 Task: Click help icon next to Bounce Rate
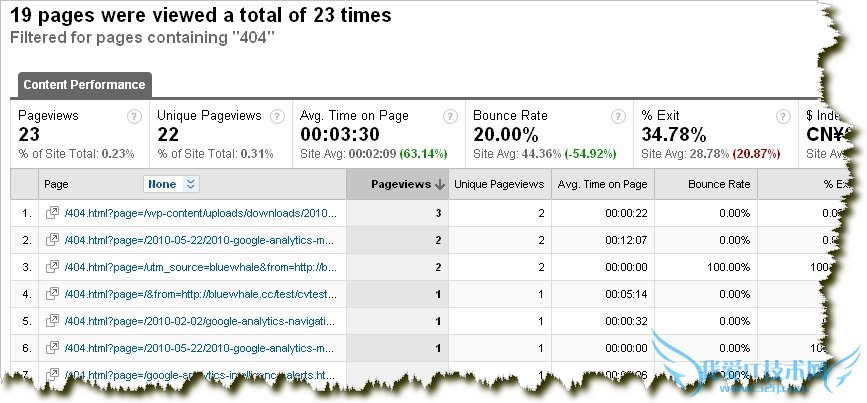pyautogui.click(x=619, y=116)
